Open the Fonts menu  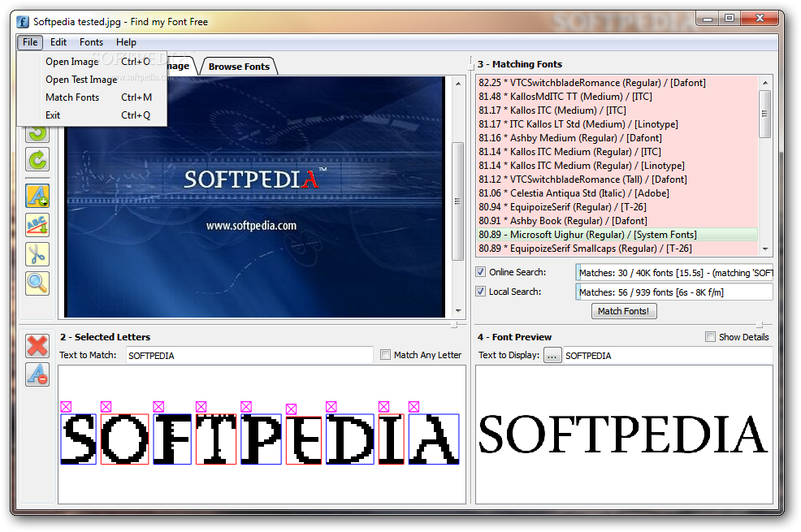91,42
